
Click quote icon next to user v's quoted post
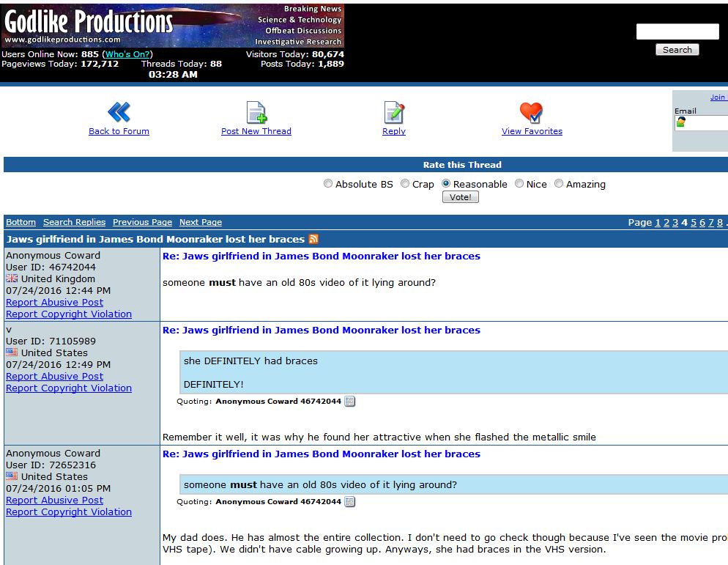[349, 401]
